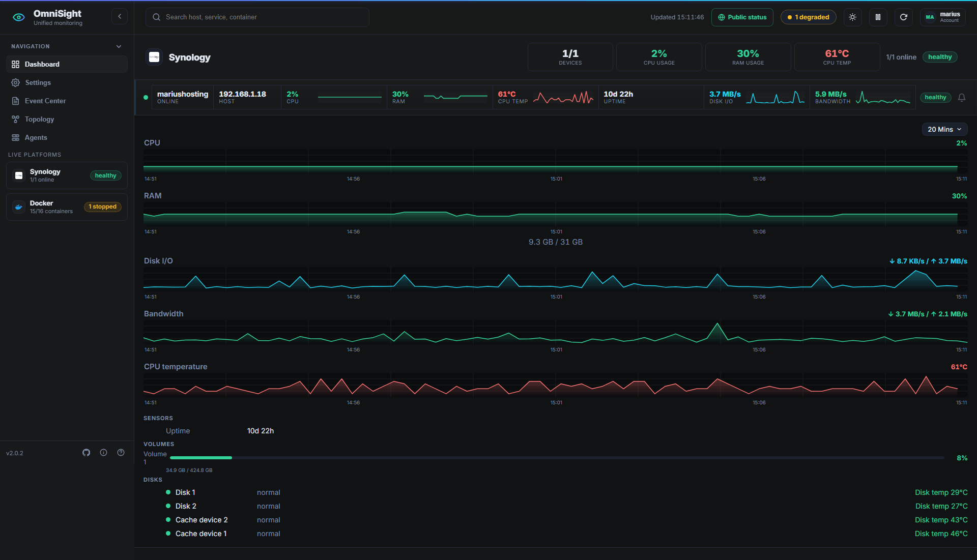Click the notification bell for mariushosting
Screen dimensions: 977x560
(x=962, y=98)
